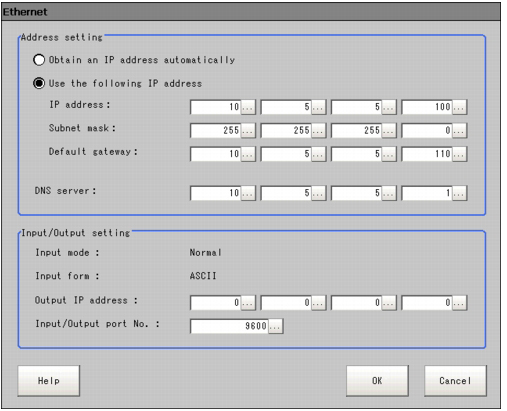This screenshot has height=411, width=507.
Task: Open the ellipsis button beside Output IP fourth octet
Action: point(460,303)
